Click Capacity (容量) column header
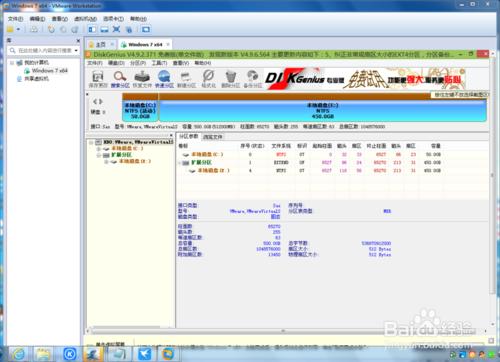 click(435, 146)
